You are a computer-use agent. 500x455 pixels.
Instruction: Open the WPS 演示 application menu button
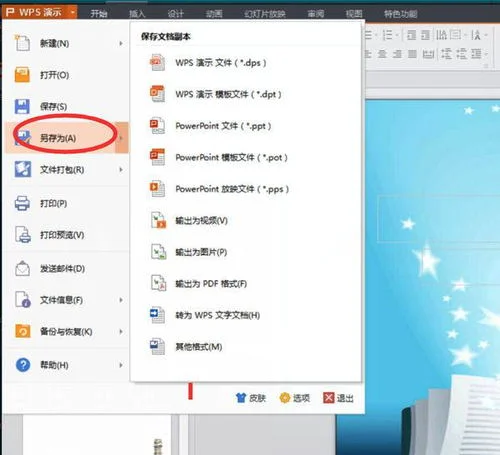(x=39, y=12)
